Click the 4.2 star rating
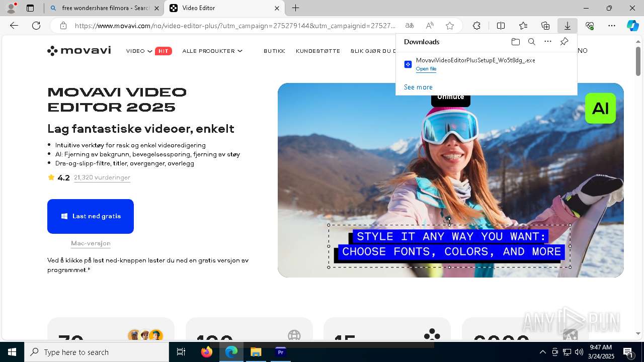The image size is (644, 362). click(59, 177)
